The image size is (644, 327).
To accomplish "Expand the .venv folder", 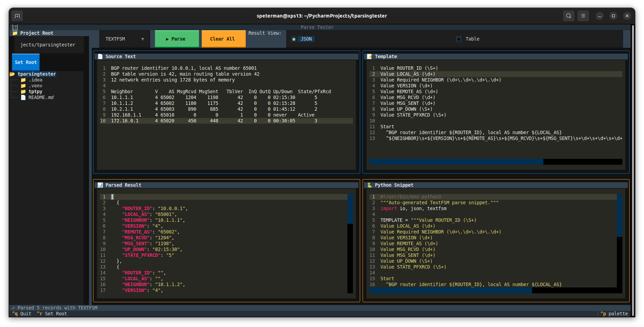I will pyautogui.click(x=36, y=86).
